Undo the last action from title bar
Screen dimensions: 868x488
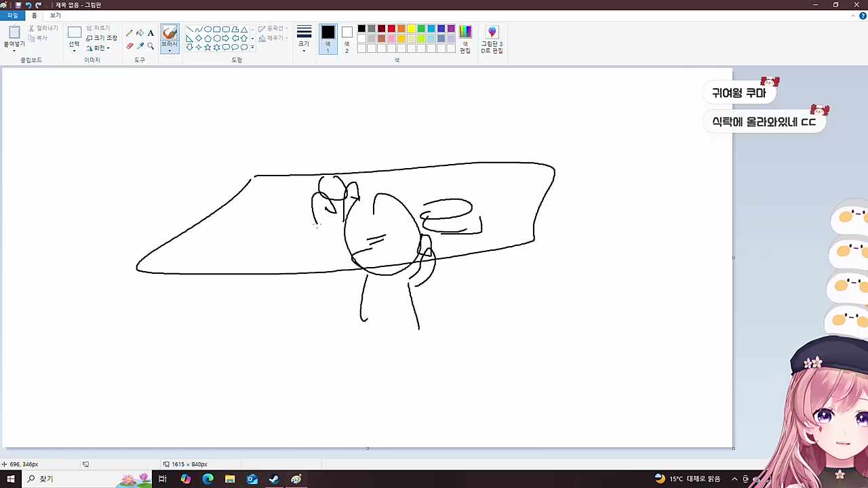click(28, 5)
